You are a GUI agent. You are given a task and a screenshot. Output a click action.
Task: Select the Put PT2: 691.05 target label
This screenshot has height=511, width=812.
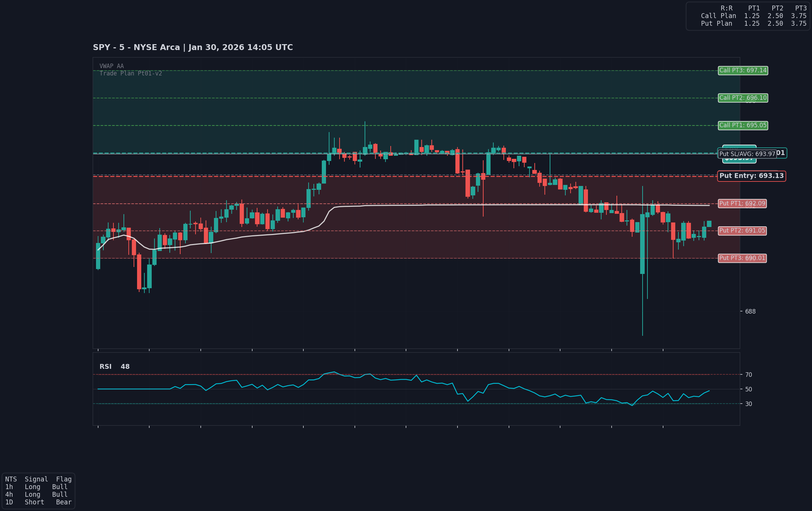pyautogui.click(x=742, y=230)
